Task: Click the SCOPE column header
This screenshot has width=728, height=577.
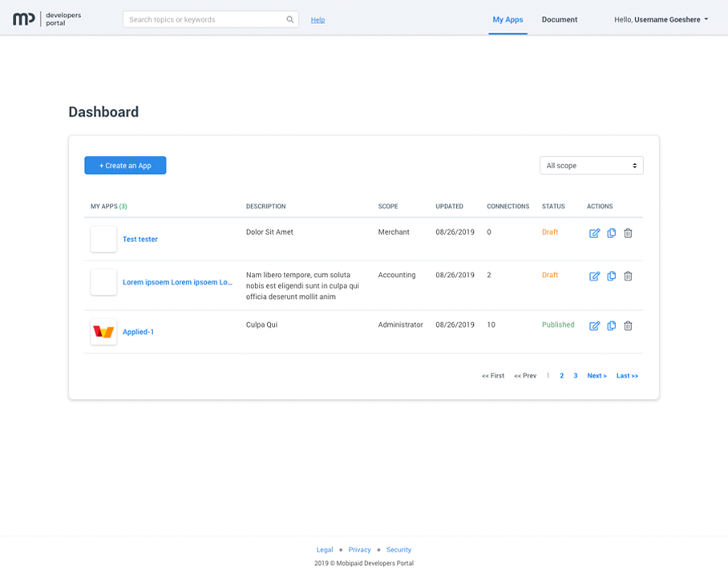Action: click(388, 206)
